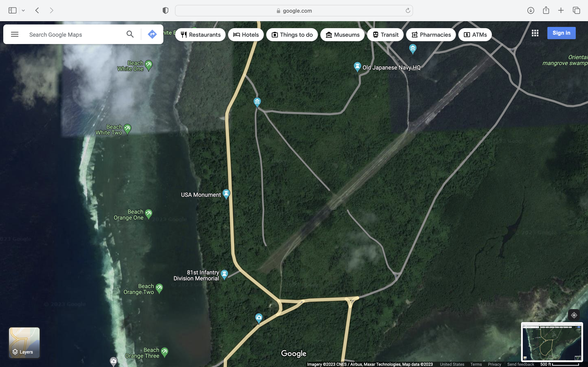Select the Beach Orange One pin
This screenshot has height=367, width=588.
coord(148,214)
